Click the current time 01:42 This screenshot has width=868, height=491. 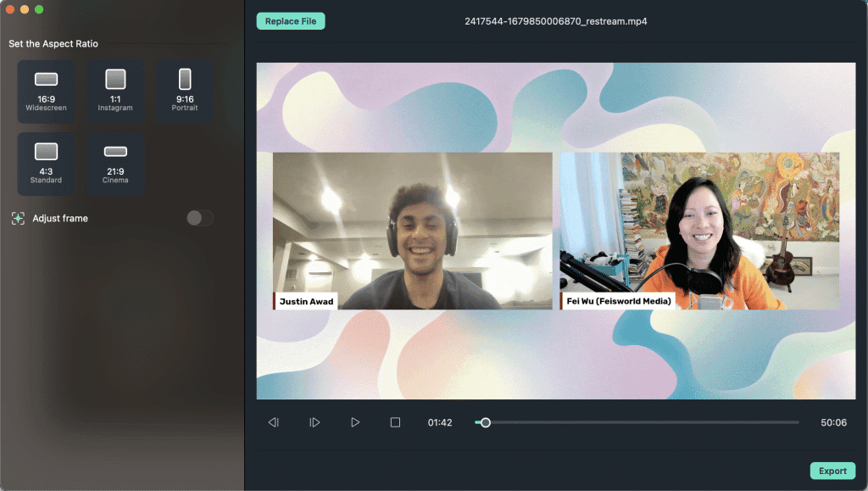[x=440, y=422]
